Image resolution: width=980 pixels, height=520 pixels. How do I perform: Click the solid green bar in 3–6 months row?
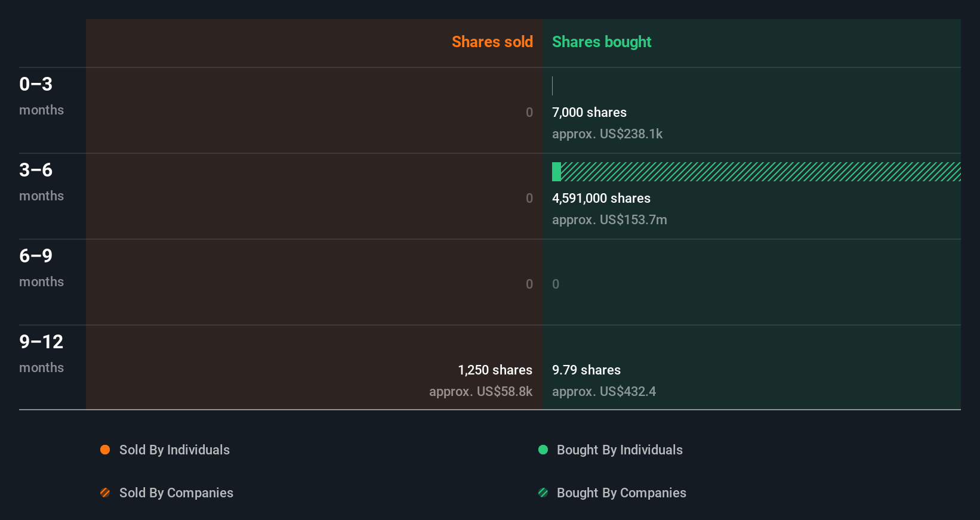click(556, 172)
